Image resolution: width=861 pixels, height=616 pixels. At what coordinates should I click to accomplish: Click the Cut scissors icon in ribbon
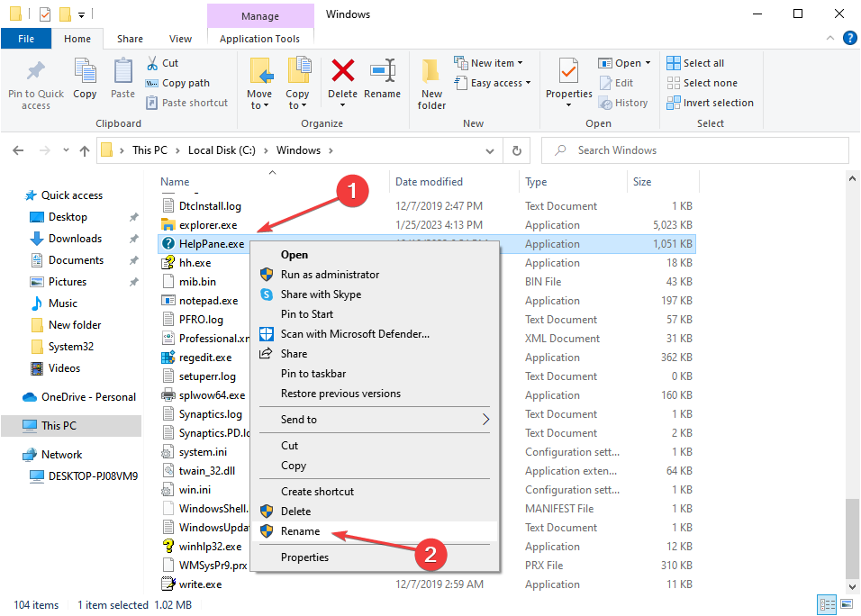(152, 63)
